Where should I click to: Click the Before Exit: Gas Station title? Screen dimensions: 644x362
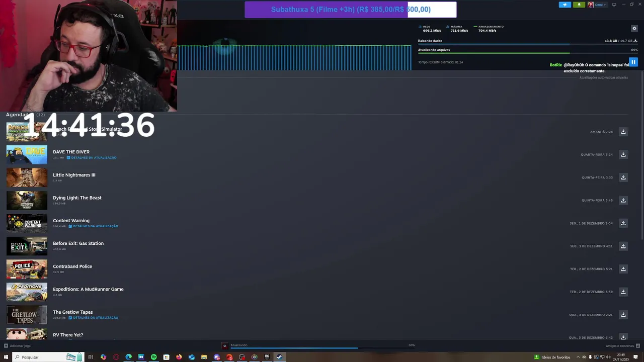[x=78, y=243]
